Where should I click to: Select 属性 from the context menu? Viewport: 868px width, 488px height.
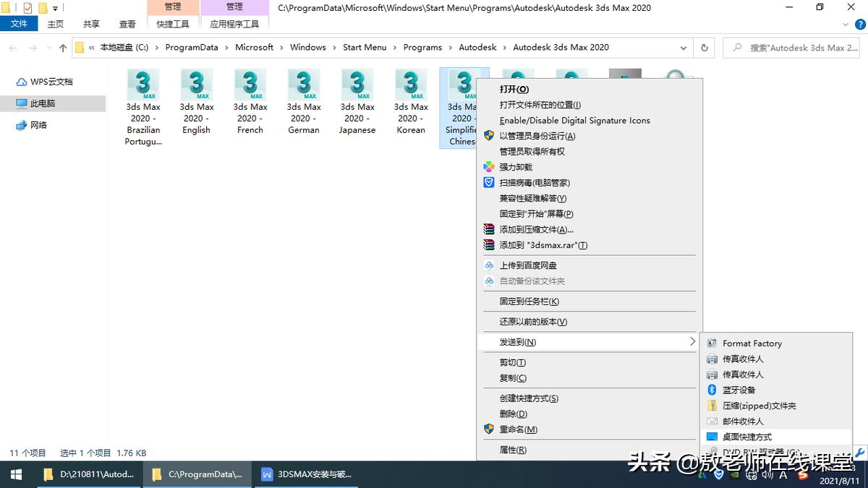click(x=511, y=449)
